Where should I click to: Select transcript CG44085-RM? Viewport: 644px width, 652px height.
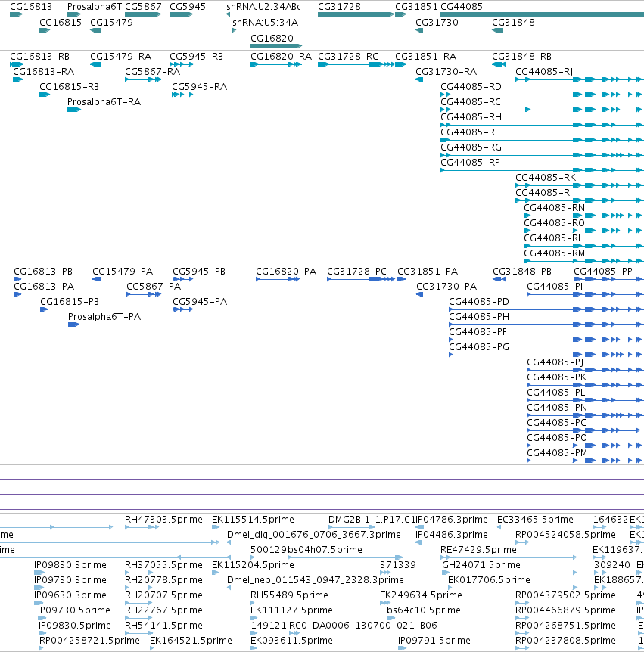554,253
